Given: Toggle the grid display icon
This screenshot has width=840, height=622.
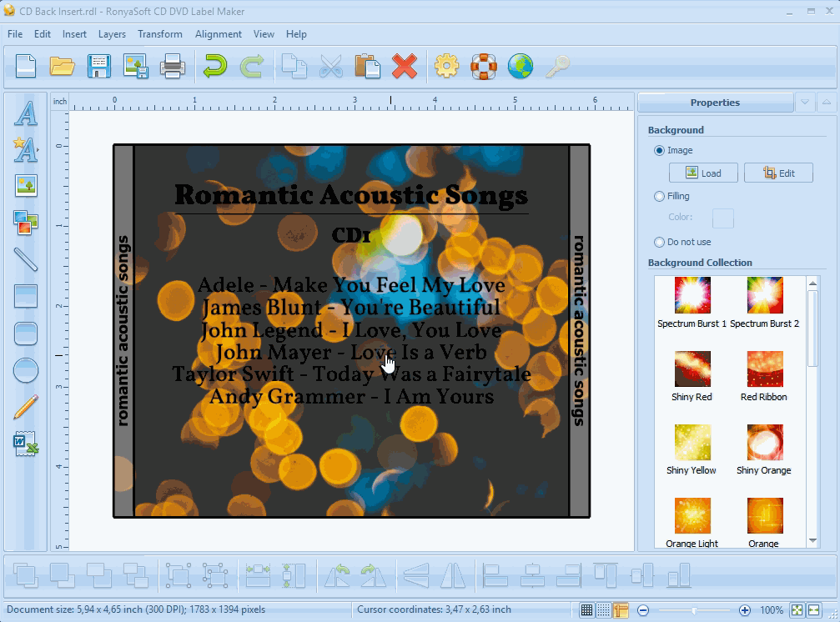Looking at the screenshot, I should pos(586,610).
